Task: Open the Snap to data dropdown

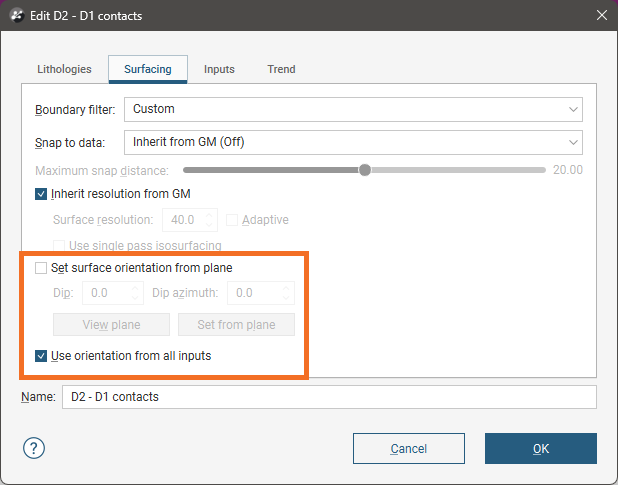Action: pos(352,142)
